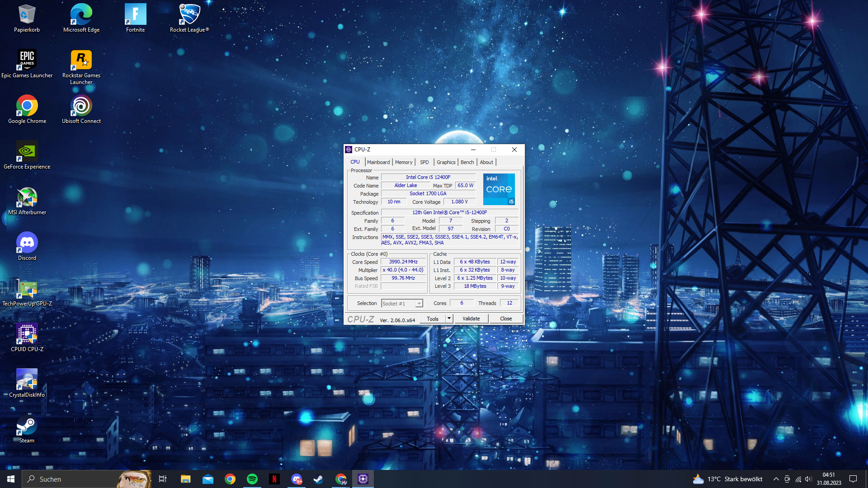Screen dimensions: 868x488
Task: Launch the Ubisoft Connect desktop icon
Action: click(x=81, y=107)
